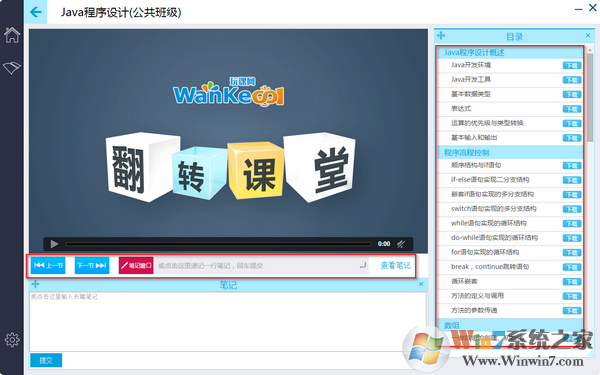Toggle the mute speaker icon on the video player

pos(401,244)
